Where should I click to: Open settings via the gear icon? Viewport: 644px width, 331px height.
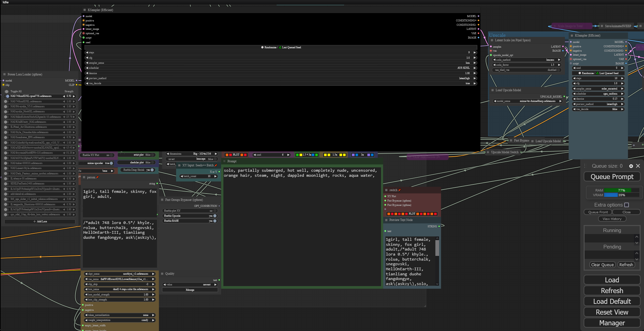(631, 166)
